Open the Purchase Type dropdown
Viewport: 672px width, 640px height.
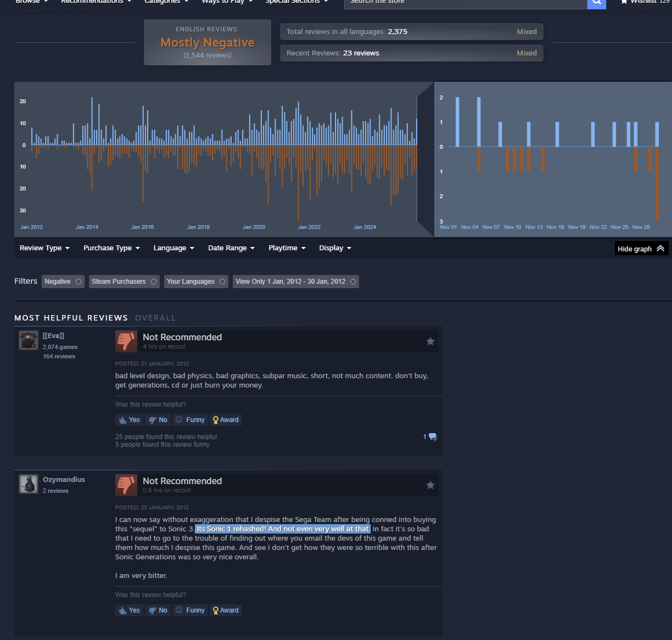pyautogui.click(x=111, y=248)
